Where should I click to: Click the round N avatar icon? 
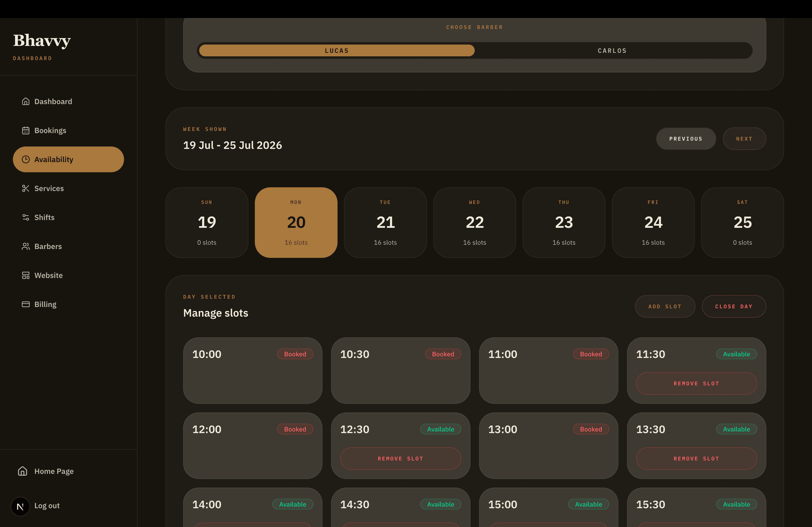pos(20,507)
